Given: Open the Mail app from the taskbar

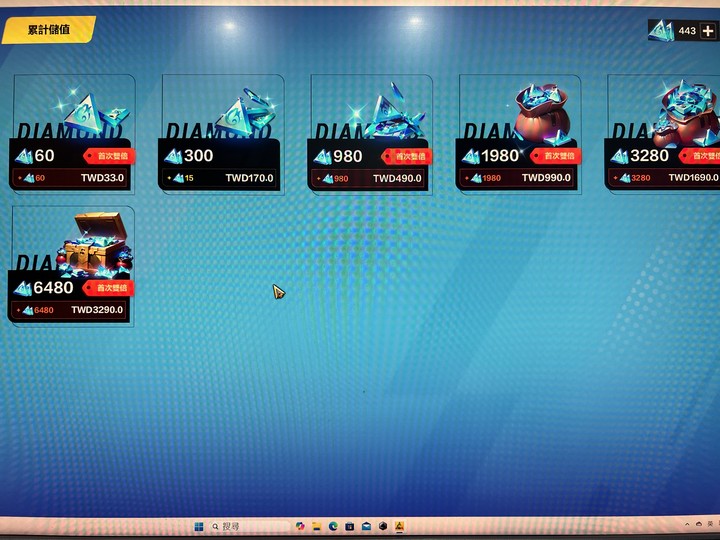Looking at the screenshot, I should (x=366, y=526).
